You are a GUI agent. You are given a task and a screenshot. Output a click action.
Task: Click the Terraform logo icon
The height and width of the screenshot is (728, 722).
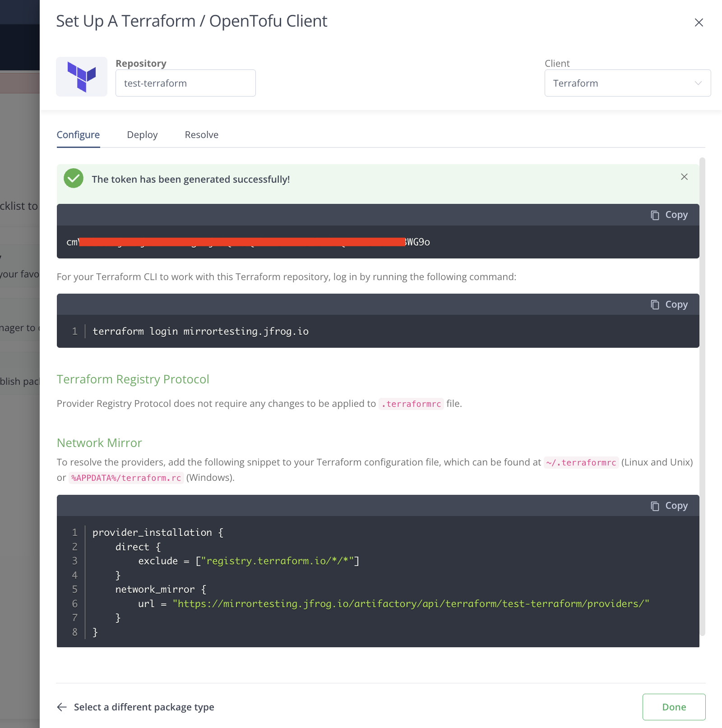82,77
